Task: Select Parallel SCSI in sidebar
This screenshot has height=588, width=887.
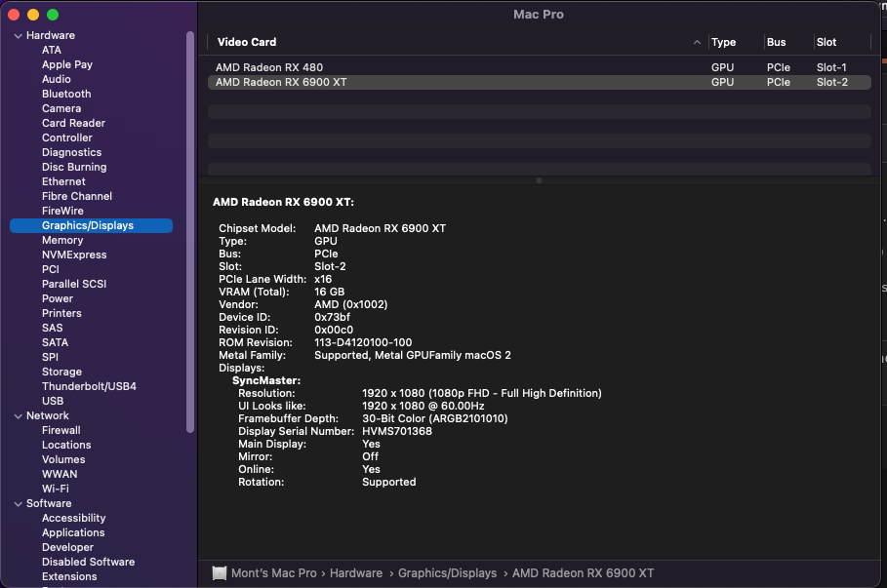Action: pyautogui.click(x=74, y=284)
